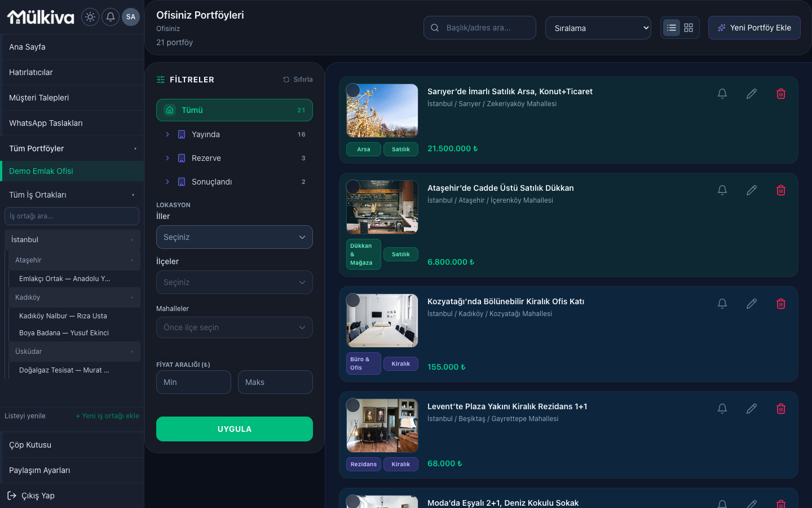Apply filters with UYGULA button
Viewport: 812px width, 508px height.
235,429
